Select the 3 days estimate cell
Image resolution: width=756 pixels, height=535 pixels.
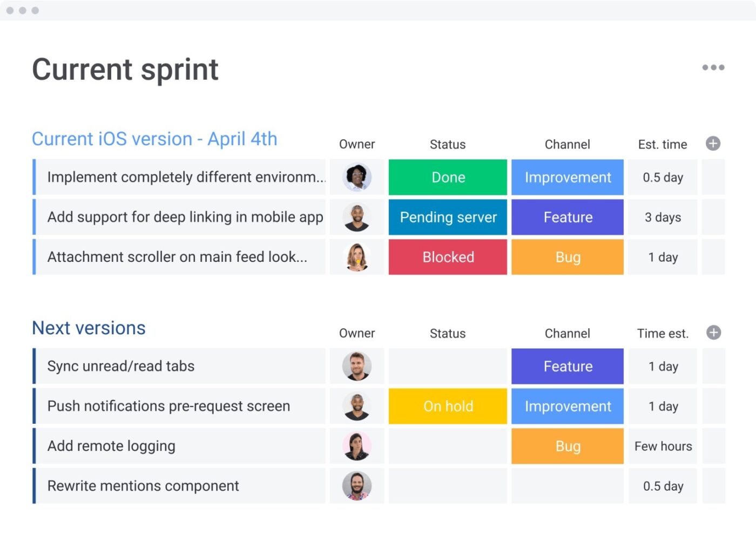click(x=662, y=217)
